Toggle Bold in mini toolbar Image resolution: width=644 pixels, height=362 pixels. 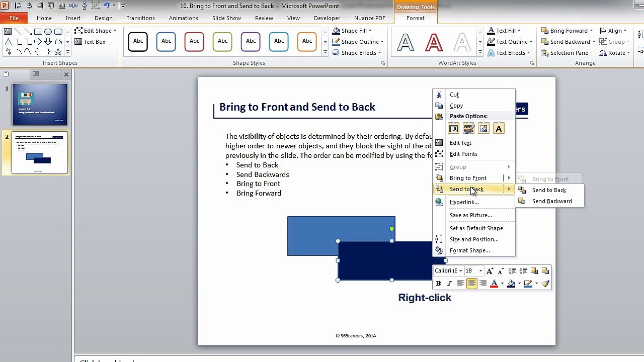tap(438, 284)
